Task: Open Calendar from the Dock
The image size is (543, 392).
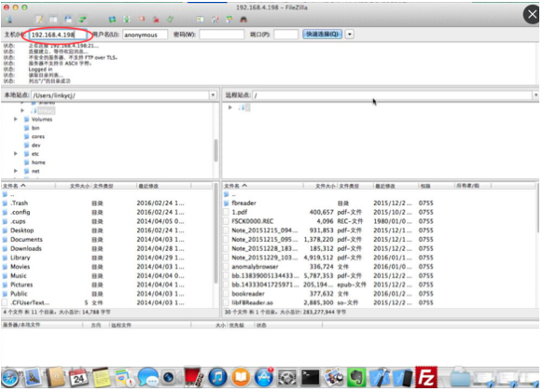Action: click(78, 377)
